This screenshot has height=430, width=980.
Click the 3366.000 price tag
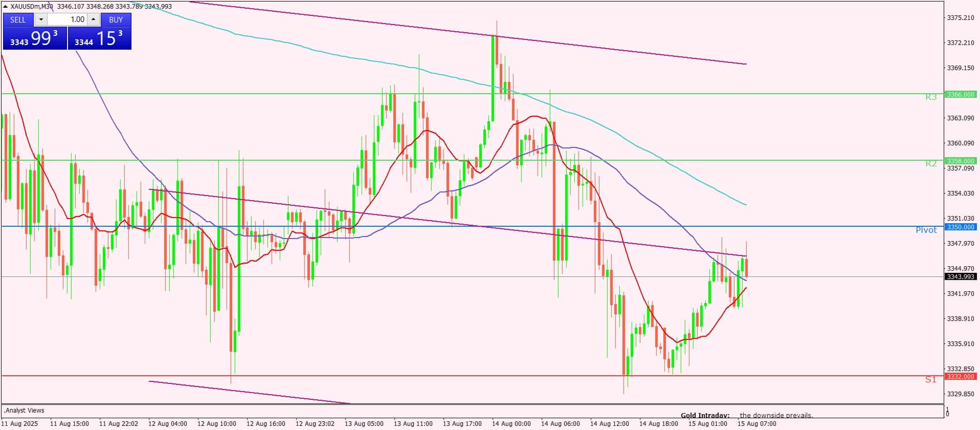click(960, 94)
